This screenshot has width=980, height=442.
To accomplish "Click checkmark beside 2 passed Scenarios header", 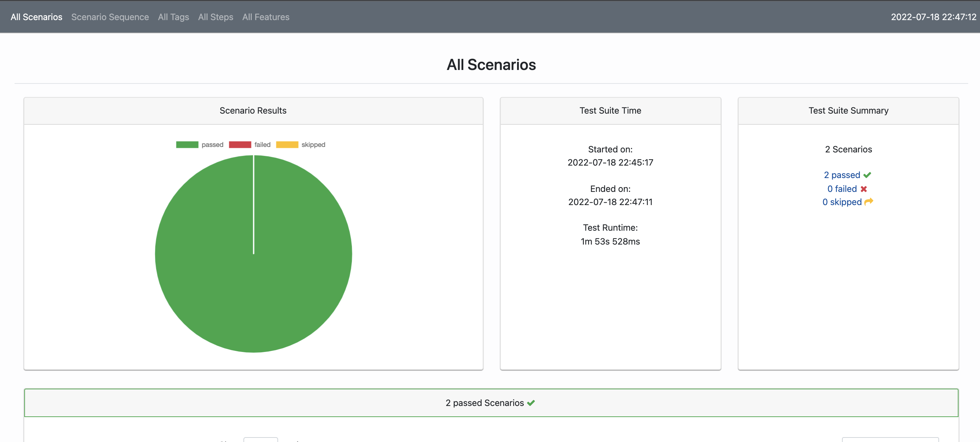I will tap(531, 403).
